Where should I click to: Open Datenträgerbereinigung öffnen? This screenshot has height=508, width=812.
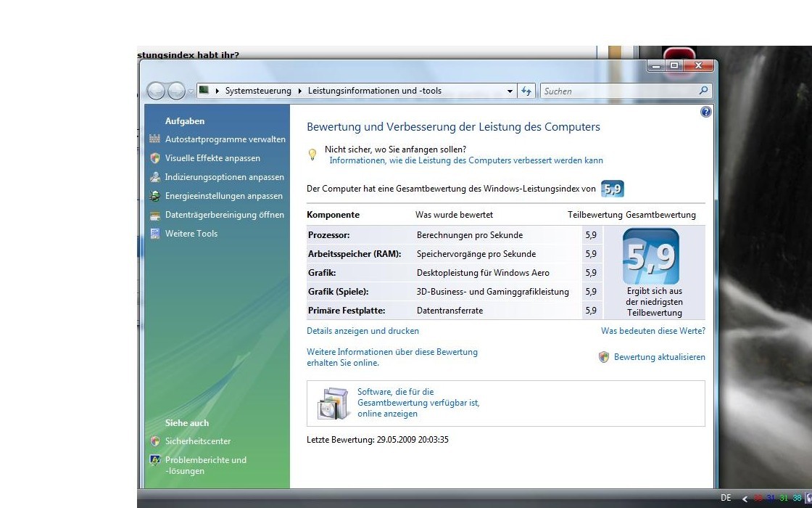click(x=225, y=215)
